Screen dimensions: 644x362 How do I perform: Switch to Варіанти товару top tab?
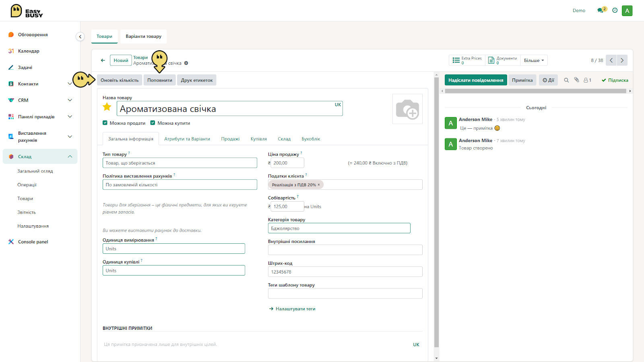(x=144, y=36)
